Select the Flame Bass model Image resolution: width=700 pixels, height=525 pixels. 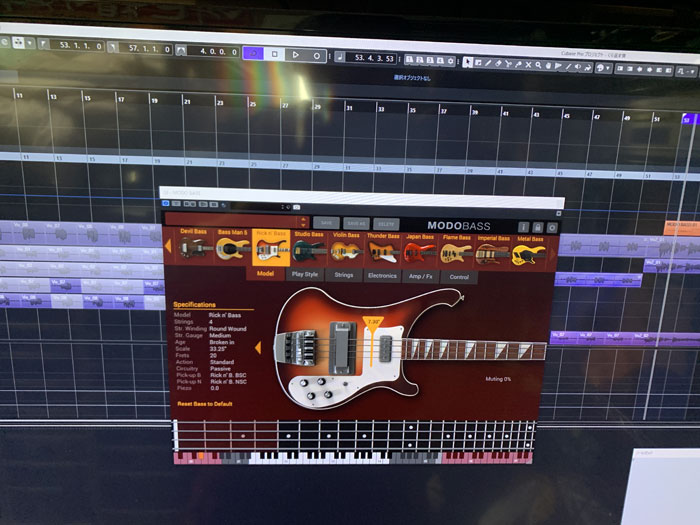456,252
